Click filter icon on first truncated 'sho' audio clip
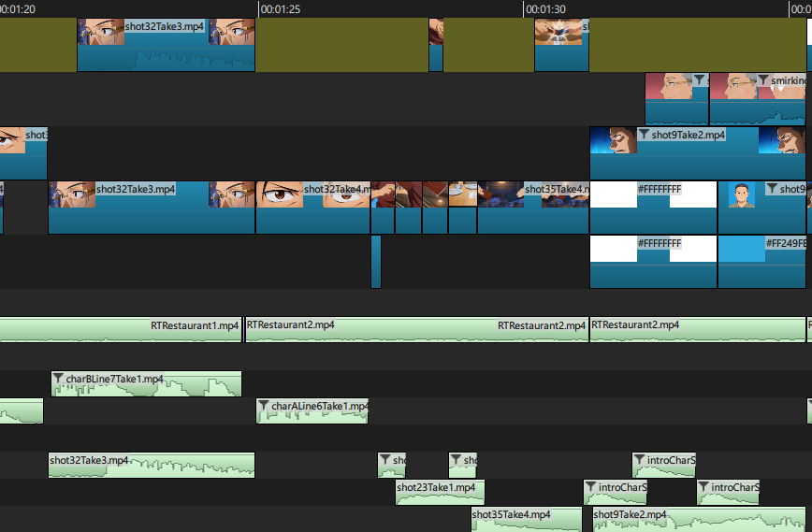812x532 pixels. (x=384, y=460)
